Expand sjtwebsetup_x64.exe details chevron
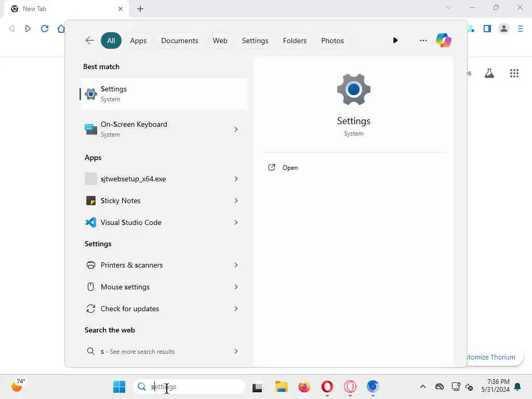This screenshot has height=399, width=532. (x=236, y=179)
